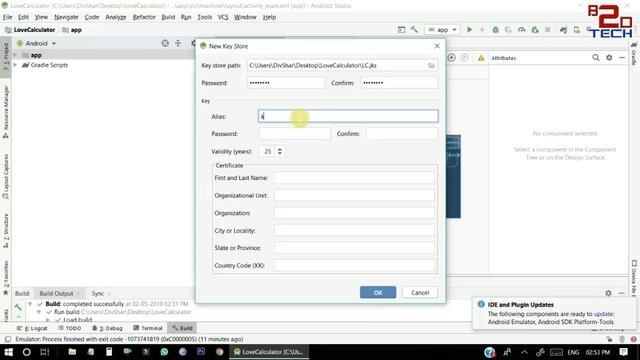Screen dimensions: 640x360
Task: Click the Key store path field
Action: pos(342,65)
